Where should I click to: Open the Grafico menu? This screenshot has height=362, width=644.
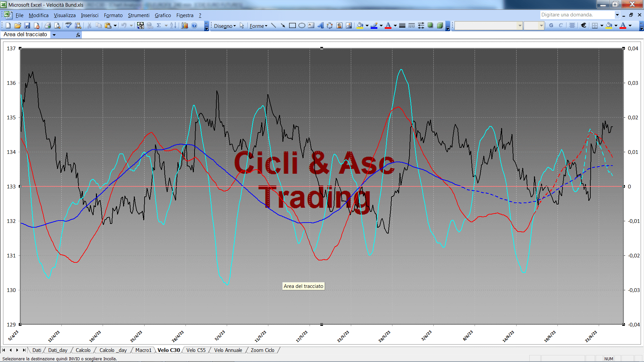(x=163, y=15)
